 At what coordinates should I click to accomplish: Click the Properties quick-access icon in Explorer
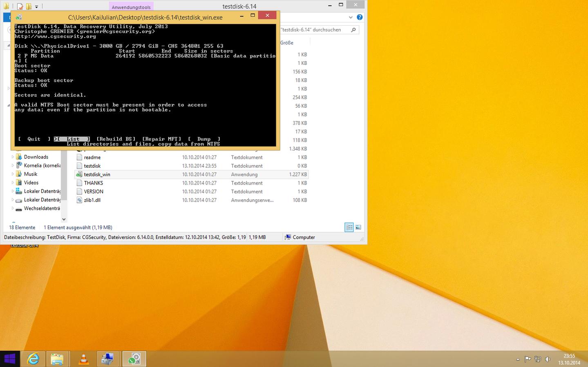(x=20, y=7)
